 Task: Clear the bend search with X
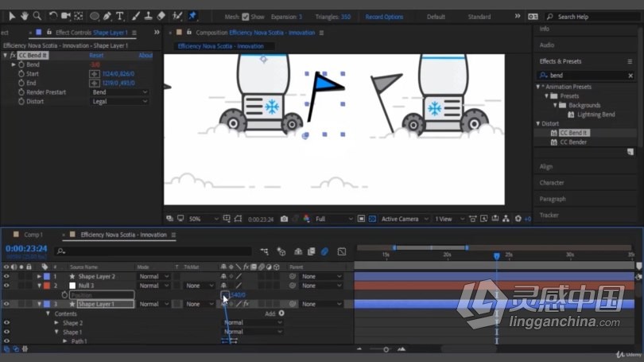pos(630,76)
